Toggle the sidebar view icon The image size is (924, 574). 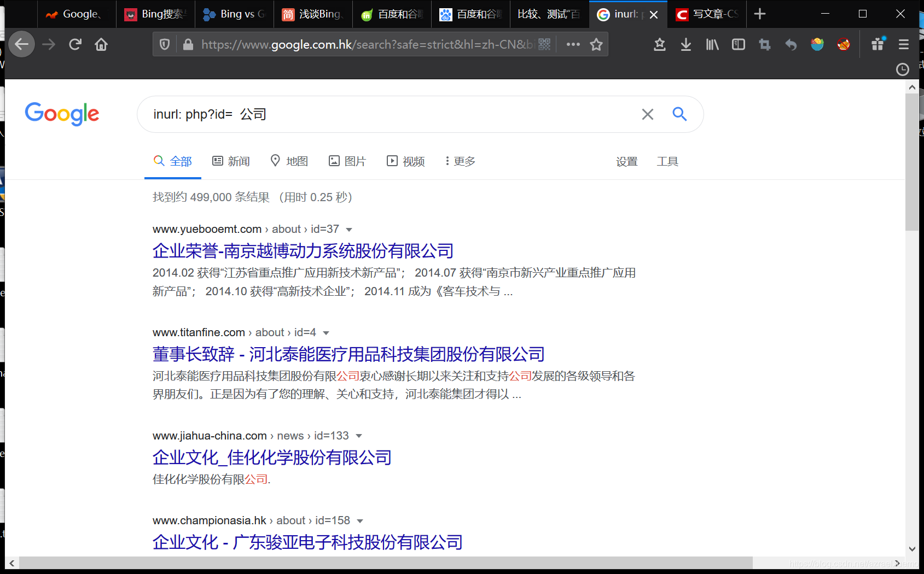pos(739,44)
